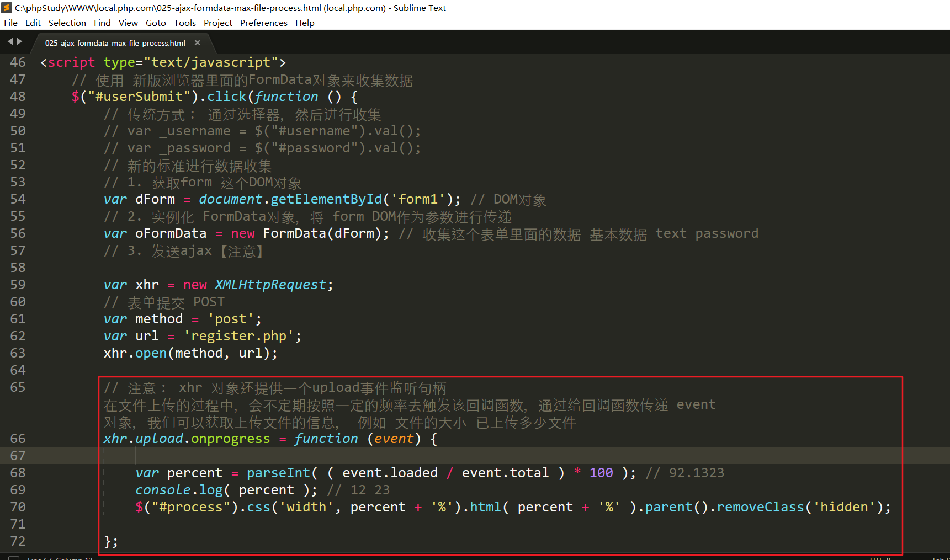Open the Tools menu
Image resolution: width=950 pixels, height=560 pixels.
click(184, 23)
